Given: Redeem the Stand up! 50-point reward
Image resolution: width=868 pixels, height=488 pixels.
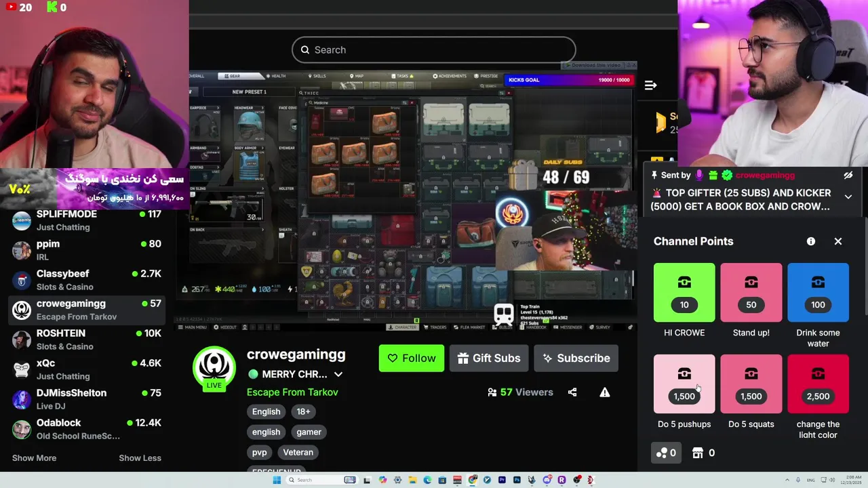Looking at the screenshot, I should 751,293.
